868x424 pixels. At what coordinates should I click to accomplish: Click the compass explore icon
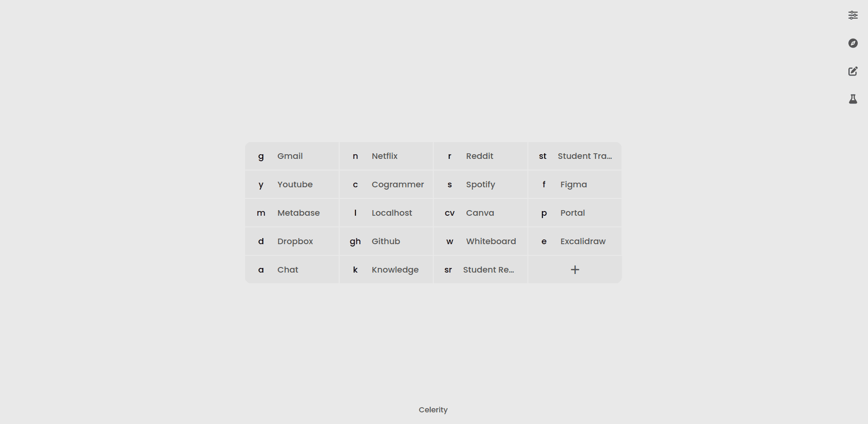pos(853,43)
